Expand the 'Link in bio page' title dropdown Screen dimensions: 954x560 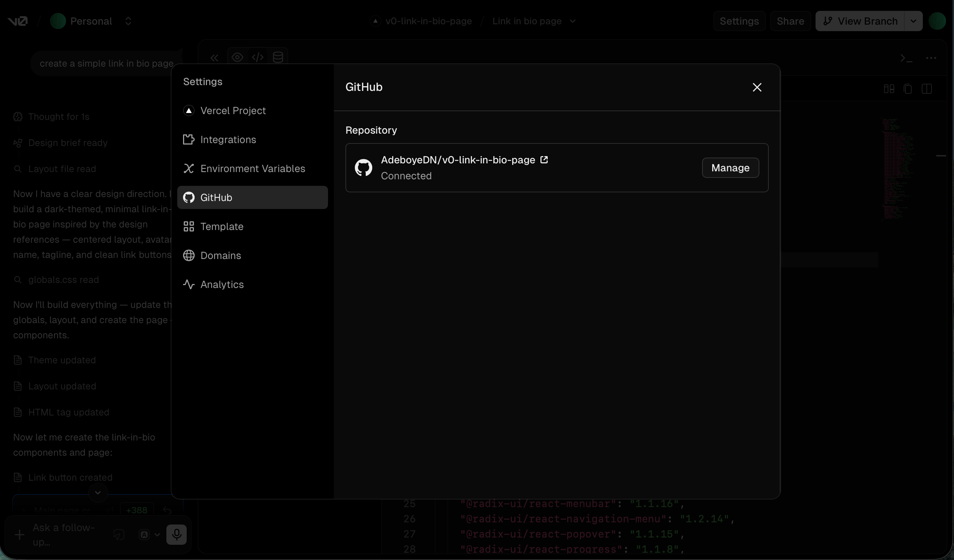point(572,21)
